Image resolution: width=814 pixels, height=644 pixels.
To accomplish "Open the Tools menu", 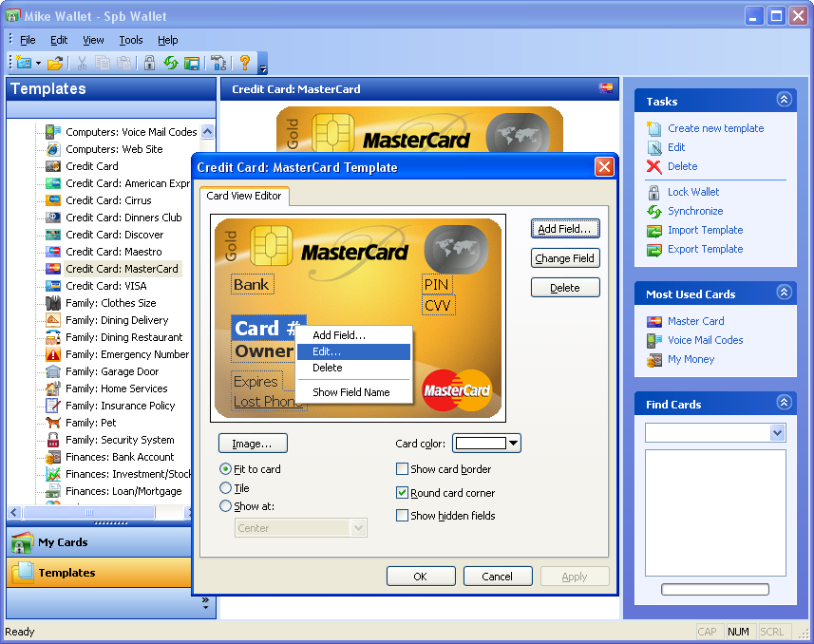I will (131, 40).
